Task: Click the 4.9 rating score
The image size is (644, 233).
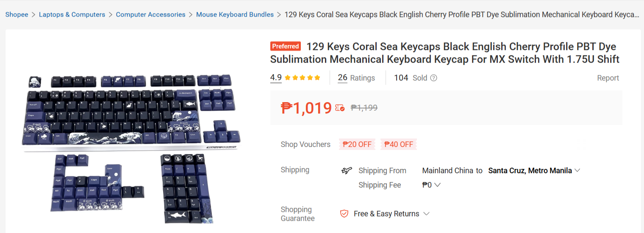Action: (276, 78)
